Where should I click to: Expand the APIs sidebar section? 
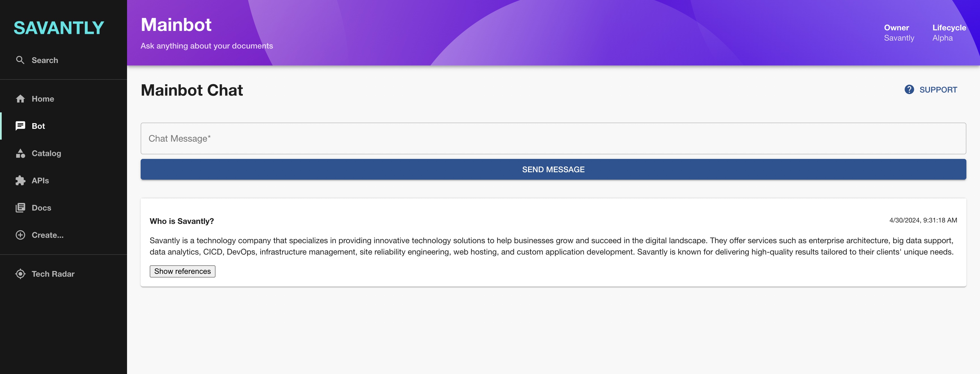(x=40, y=181)
